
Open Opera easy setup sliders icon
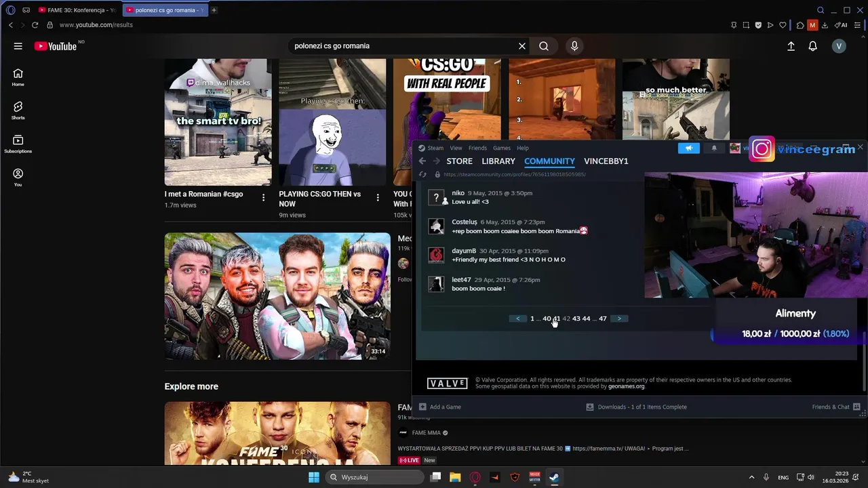(857, 25)
